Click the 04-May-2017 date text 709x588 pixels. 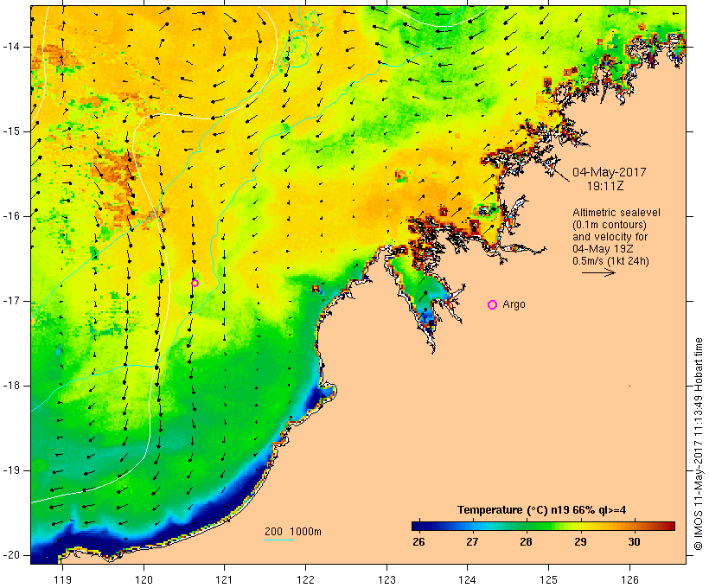point(609,172)
